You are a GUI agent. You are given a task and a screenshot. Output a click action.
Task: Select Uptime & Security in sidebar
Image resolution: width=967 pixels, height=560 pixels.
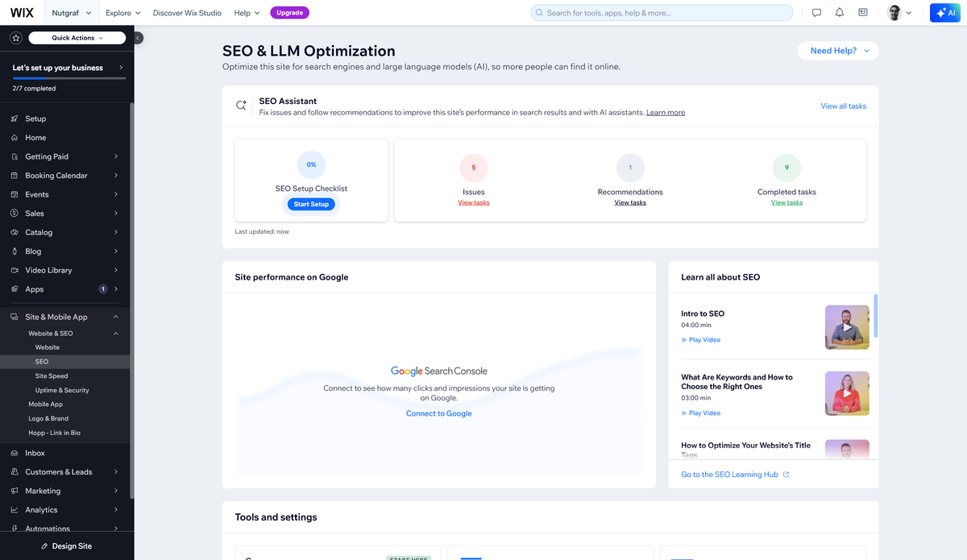click(x=62, y=390)
